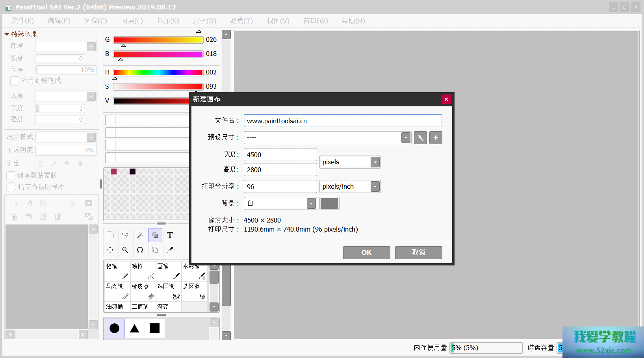Toggle the 指定为选区样本 option

point(11,187)
